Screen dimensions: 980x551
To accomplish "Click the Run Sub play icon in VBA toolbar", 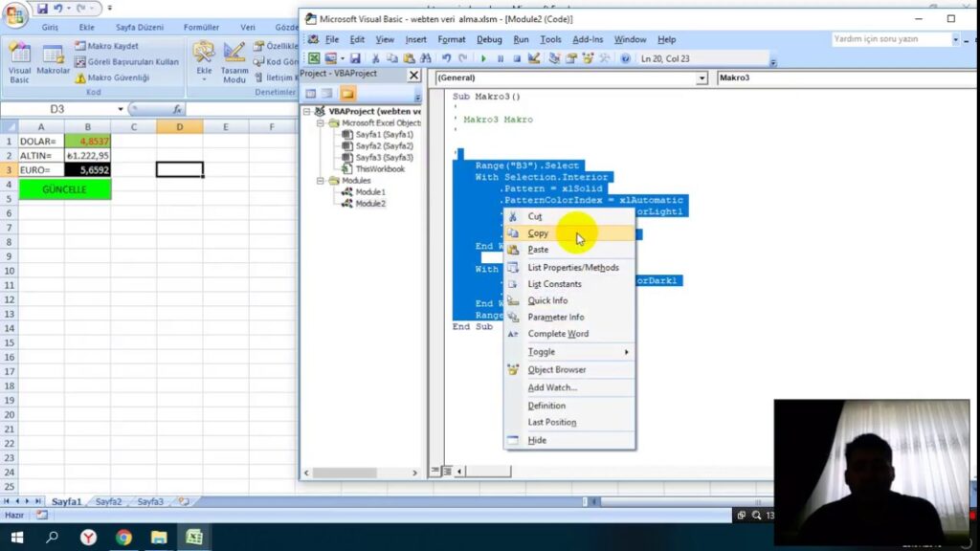I will pos(484,58).
